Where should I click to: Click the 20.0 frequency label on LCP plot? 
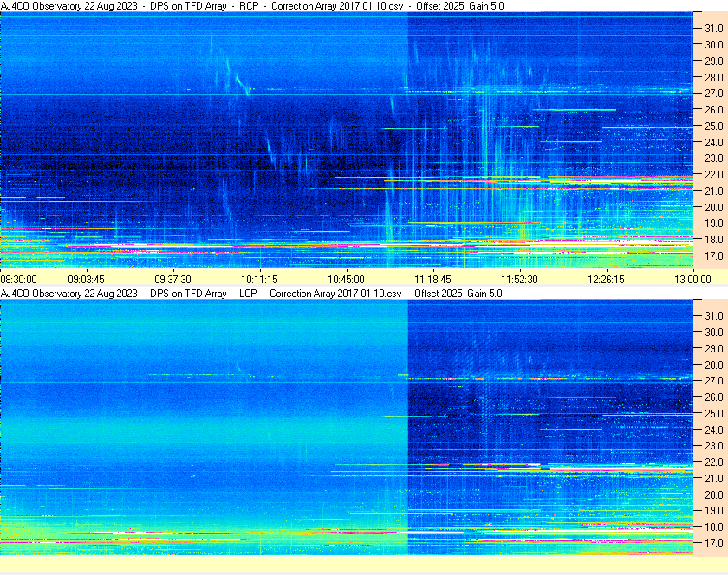coord(713,494)
